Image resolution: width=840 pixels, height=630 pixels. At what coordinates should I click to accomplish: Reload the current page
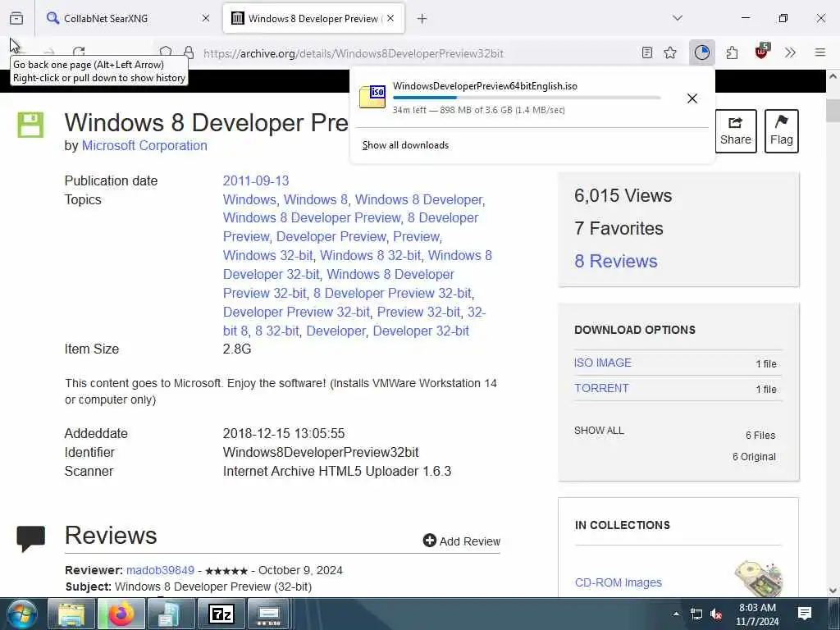coord(79,52)
